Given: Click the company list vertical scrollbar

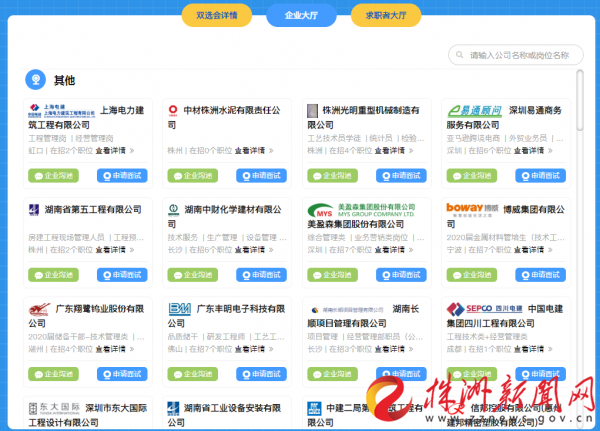Looking at the screenshot, I should coord(580,100).
